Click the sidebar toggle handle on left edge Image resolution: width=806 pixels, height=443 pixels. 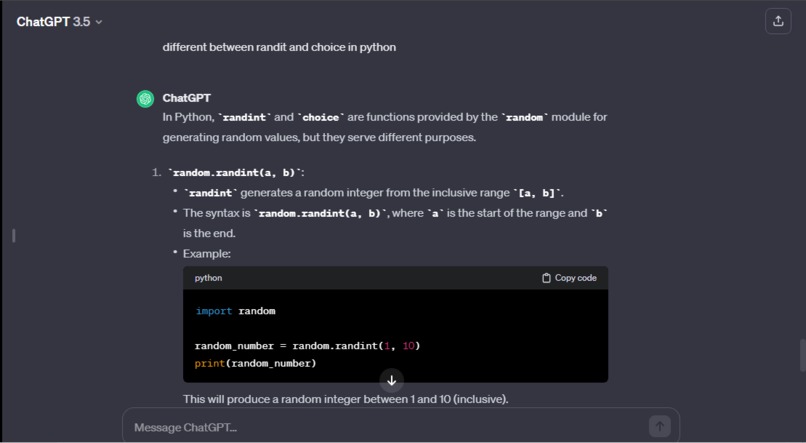[14, 235]
